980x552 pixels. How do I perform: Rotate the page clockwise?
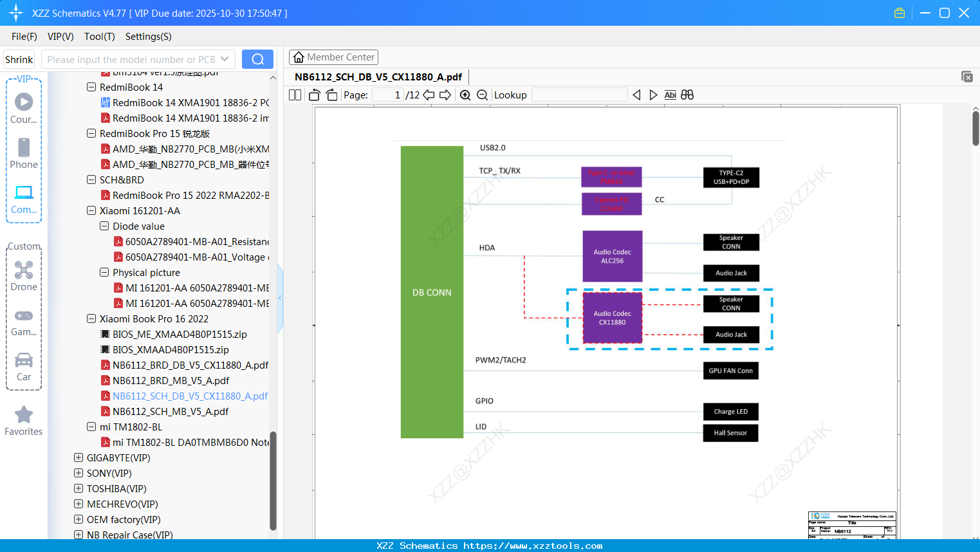point(331,95)
